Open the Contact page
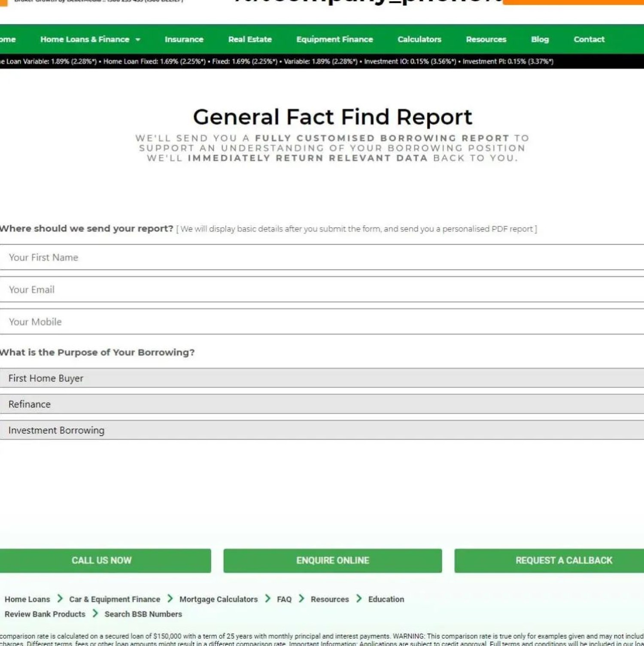Image resolution: width=644 pixels, height=646 pixels. tap(589, 40)
